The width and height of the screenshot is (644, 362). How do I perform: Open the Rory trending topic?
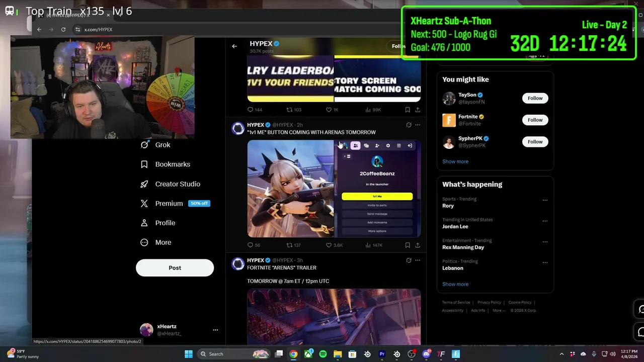pyautogui.click(x=448, y=206)
